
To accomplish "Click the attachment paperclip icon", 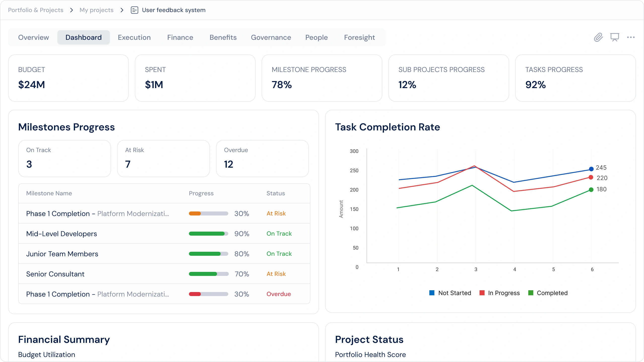I will click(x=598, y=37).
